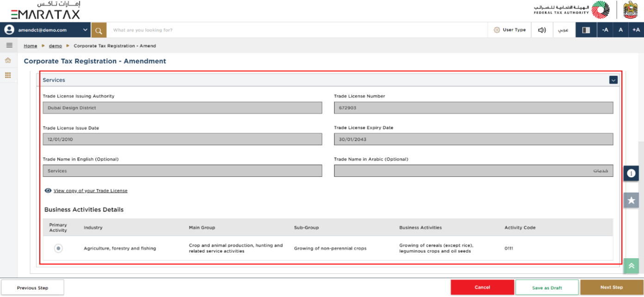Toggle the contrast layout icon
The width and height of the screenshot is (644, 297).
point(586,30)
